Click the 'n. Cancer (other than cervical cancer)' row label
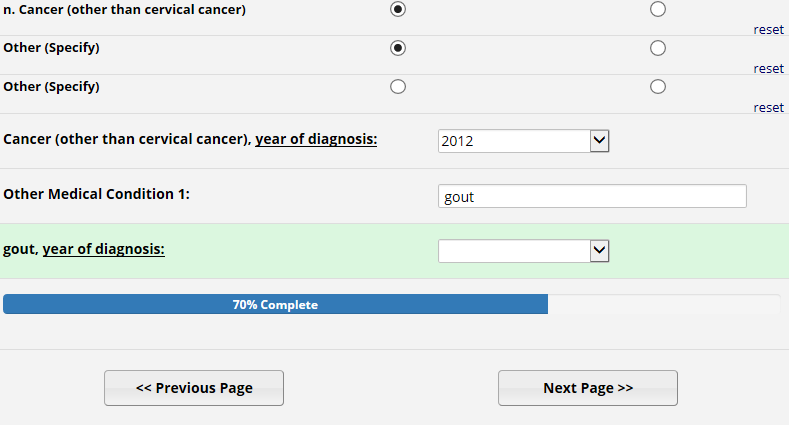Image resolution: width=789 pixels, height=425 pixels. point(125,10)
